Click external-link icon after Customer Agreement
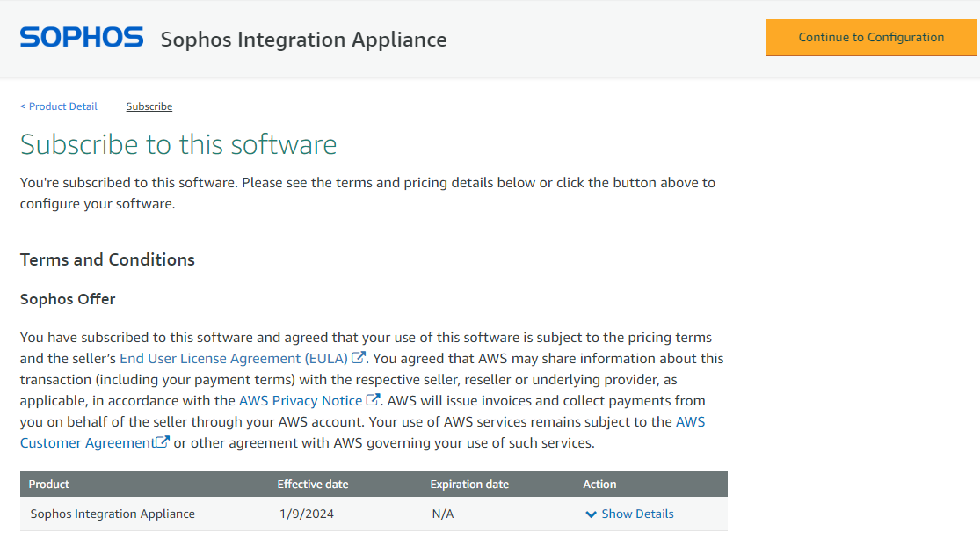 click(163, 442)
